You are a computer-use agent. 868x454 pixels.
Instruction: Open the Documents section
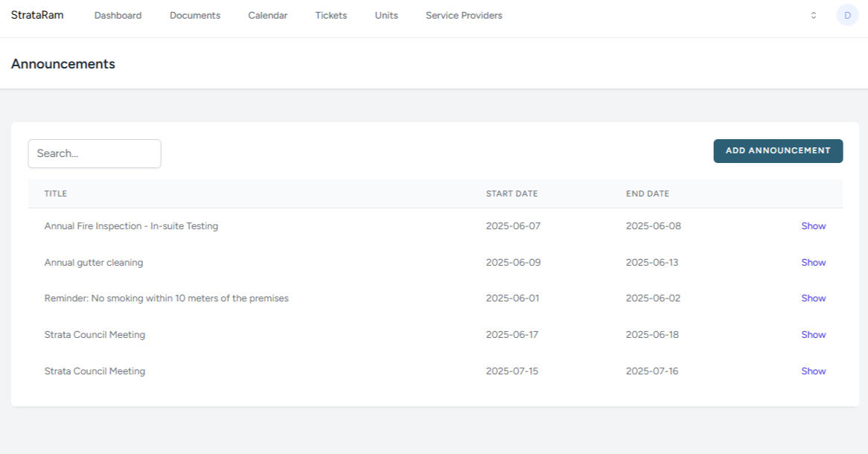194,15
